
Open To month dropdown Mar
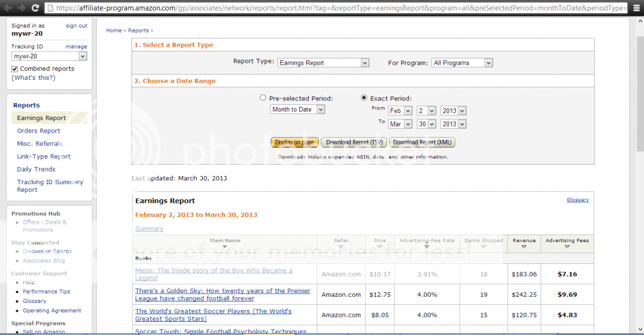coord(400,124)
